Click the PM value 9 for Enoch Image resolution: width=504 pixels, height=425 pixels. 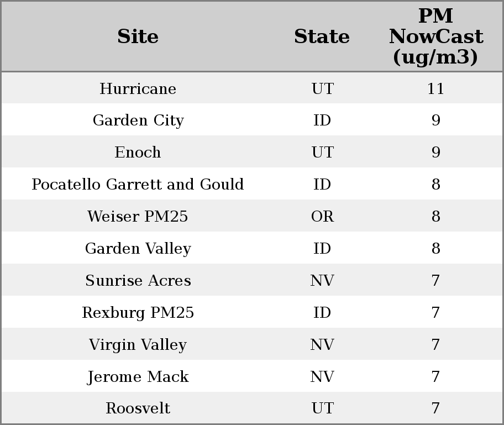point(435,153)
